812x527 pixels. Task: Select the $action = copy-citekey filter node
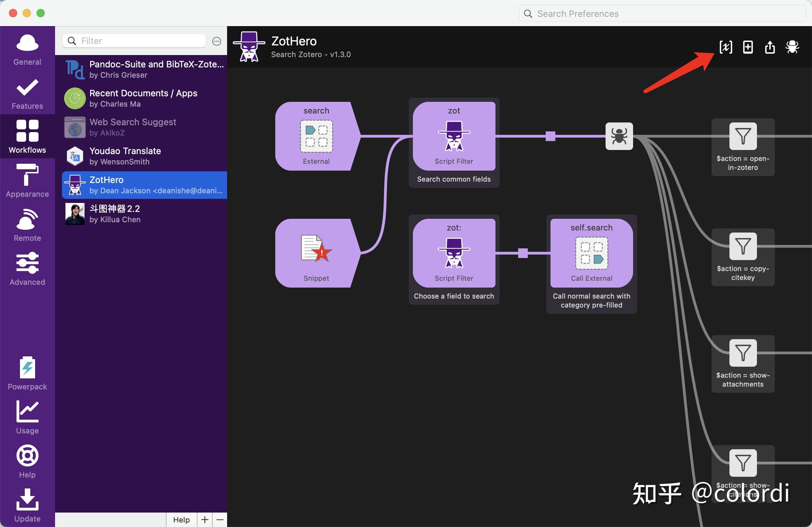[743, 246]
